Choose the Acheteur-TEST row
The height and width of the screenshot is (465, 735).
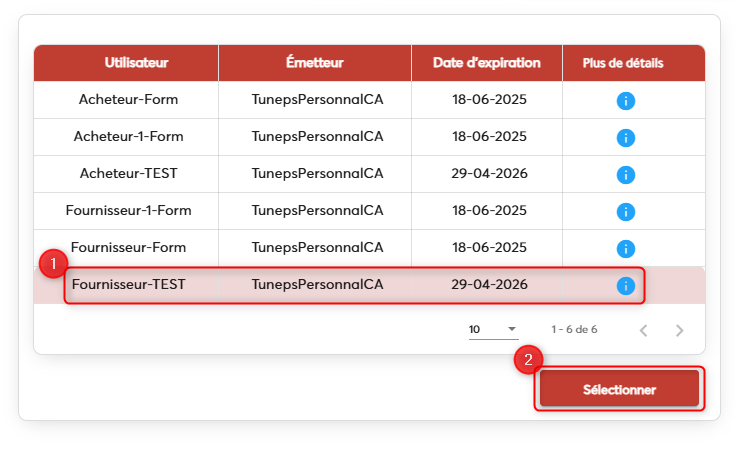[x=129, y=174]
